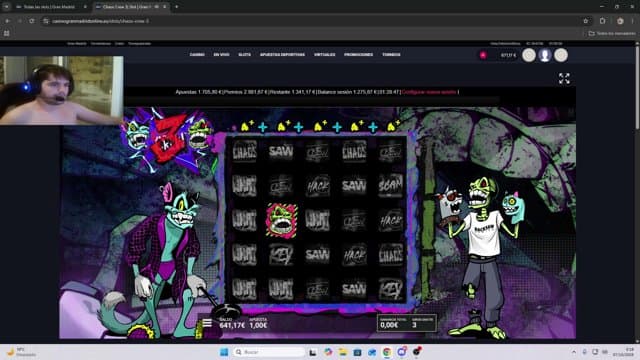Open the TORNEOS navigation item
This screenshot has height=360, width=640.
(391, 55)
